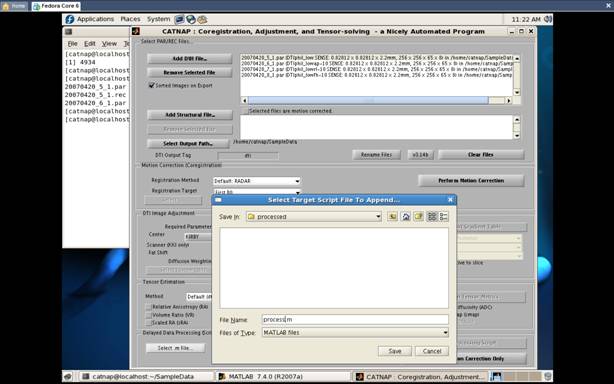Open terminal window File menu
This screenshot has width=614, height=384.
point(72,43)
